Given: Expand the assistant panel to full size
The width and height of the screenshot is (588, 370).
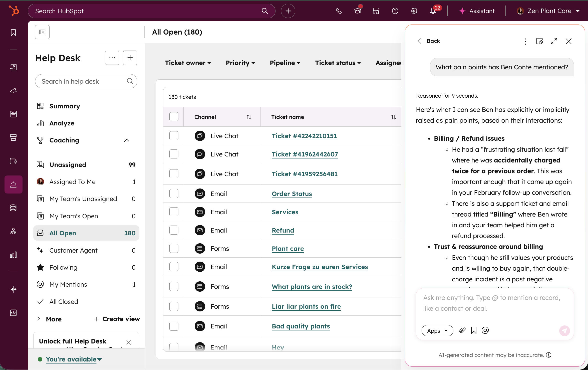Looking at the screenshot, I should [x=554, y=41].
